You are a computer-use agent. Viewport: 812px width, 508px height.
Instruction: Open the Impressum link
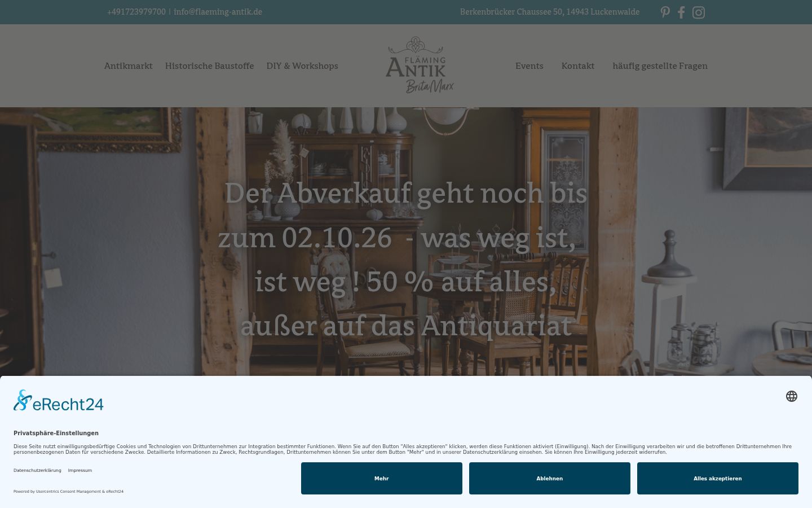[80, 470]
